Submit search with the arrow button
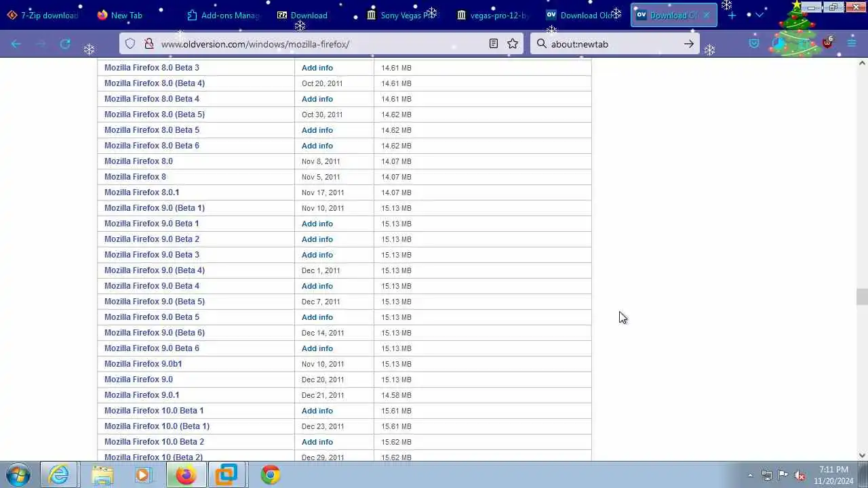The image size is (868, 488). pos(689,44)
